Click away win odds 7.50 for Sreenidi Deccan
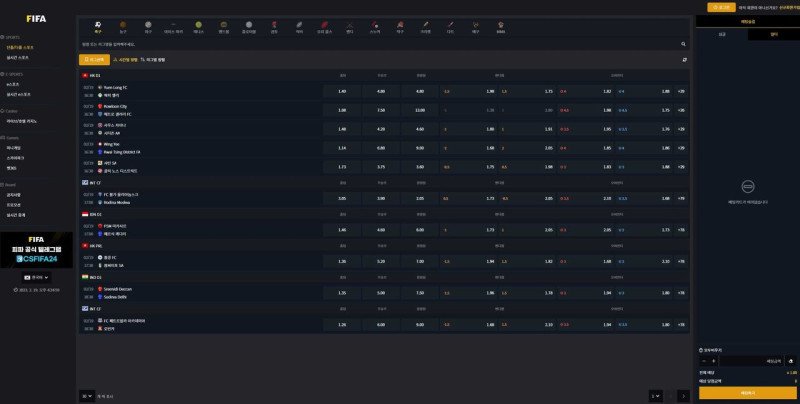 point(420,293)
